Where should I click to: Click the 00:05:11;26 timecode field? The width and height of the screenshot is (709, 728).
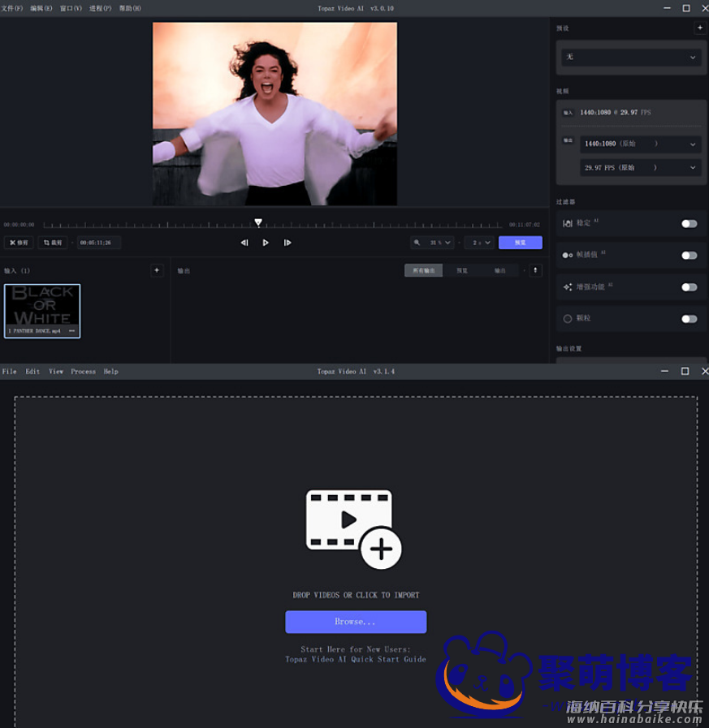click(99, 243)
